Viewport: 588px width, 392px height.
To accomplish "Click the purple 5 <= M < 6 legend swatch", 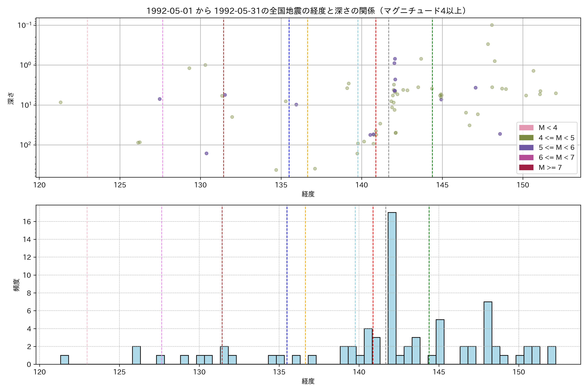I will click(x=526, y=147).
